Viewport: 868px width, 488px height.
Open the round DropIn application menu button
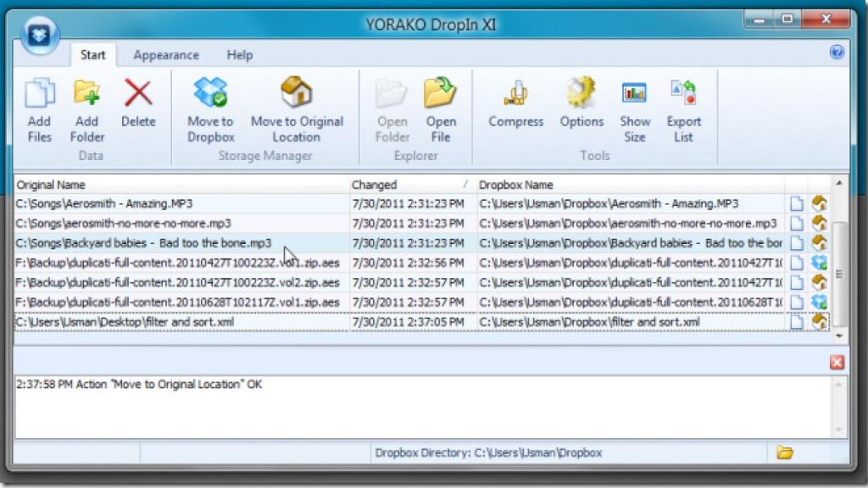click(x=40, y=36)
